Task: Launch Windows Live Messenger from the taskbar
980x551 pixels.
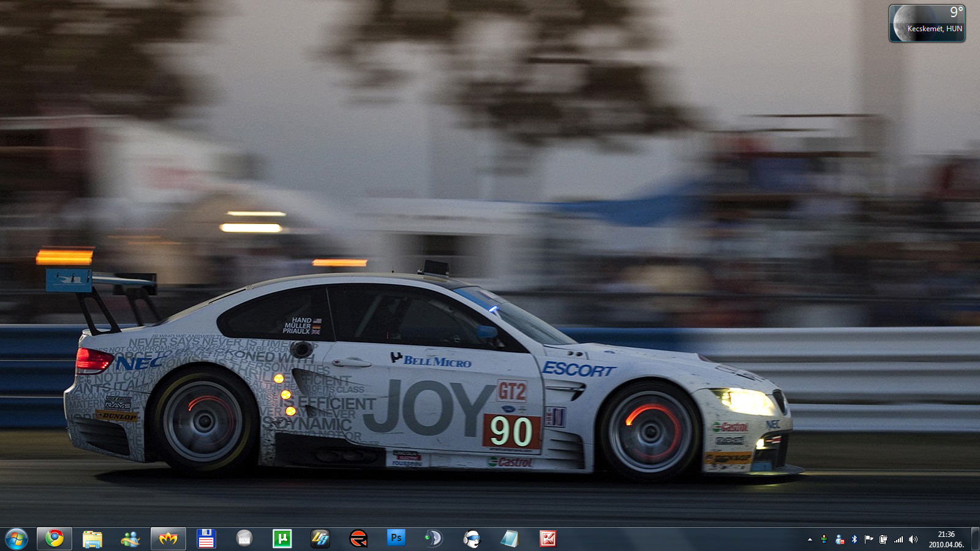Action: click(130, 539)
